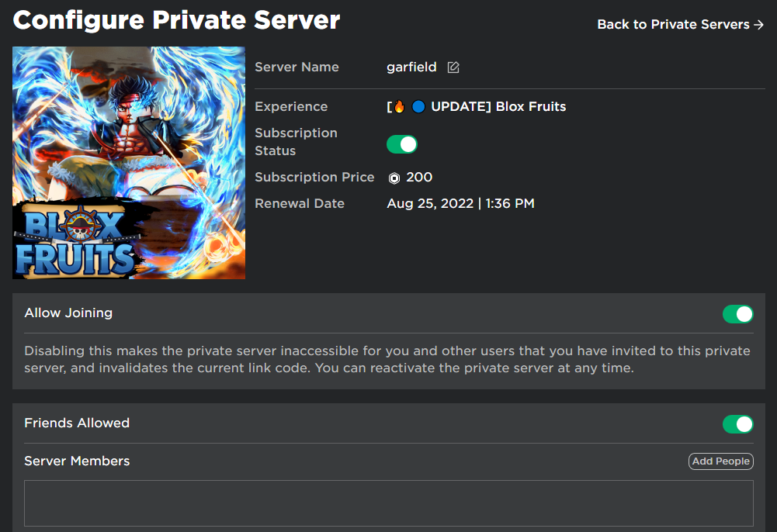Click the Robux icon next to 200

[394, 178]
